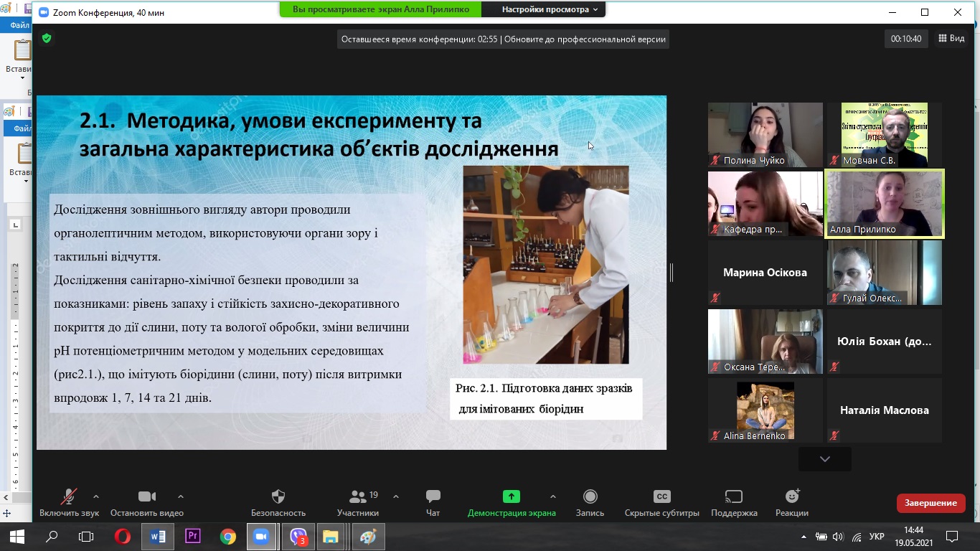Screen dimensions: 980x551
Task: Open Google Chrome from the taskbar
Action: [x=228, y=537]
